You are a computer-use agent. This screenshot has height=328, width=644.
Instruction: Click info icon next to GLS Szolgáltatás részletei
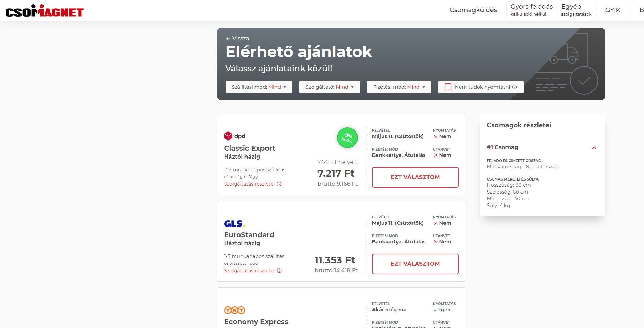point(279,271)
